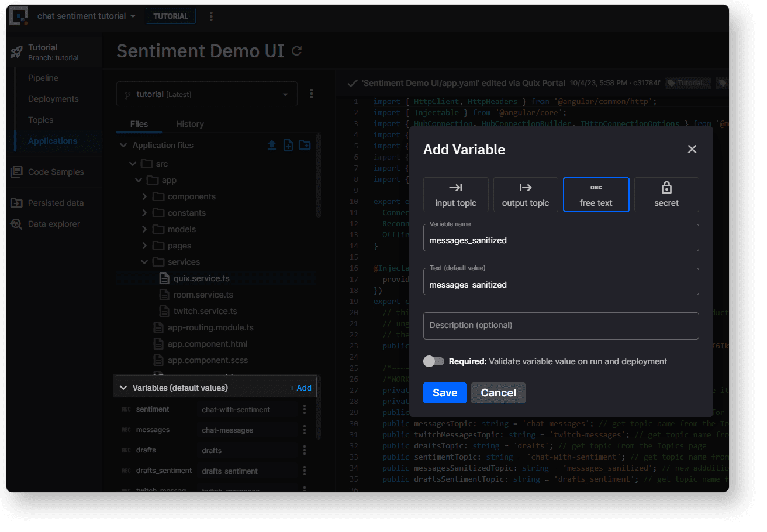Viewport: 767px width, 532px height.
Task: Open the tutorial [Latest] branch dropdown
Action: coord(206,94)
